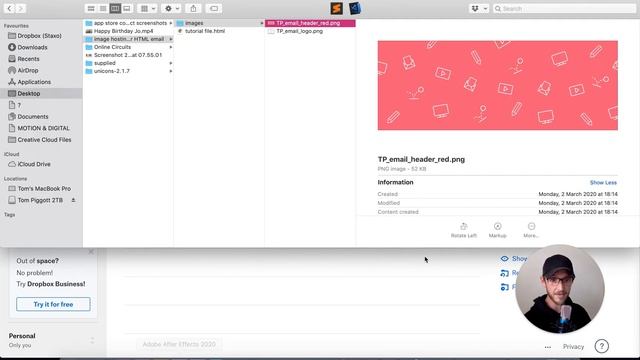Viewport: 640px width, 360px height.
Task: Open AirDrop in the sidebar
Action: [28, 70]
